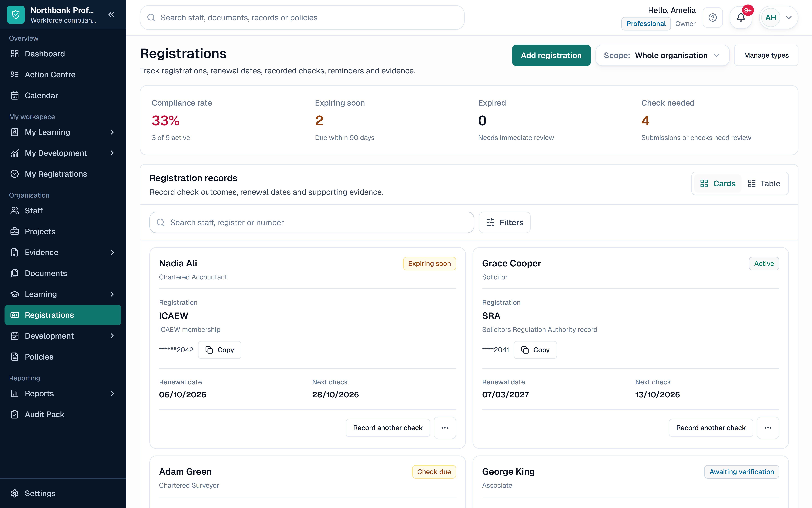
Task: Click the 'Check due' badge on Adam Green
Action: click(434, 472)
